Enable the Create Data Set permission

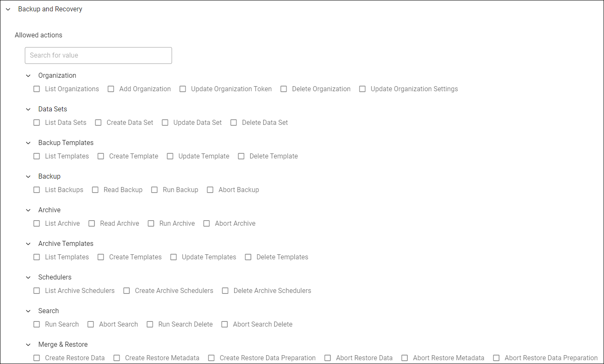[x=98, y=122]
